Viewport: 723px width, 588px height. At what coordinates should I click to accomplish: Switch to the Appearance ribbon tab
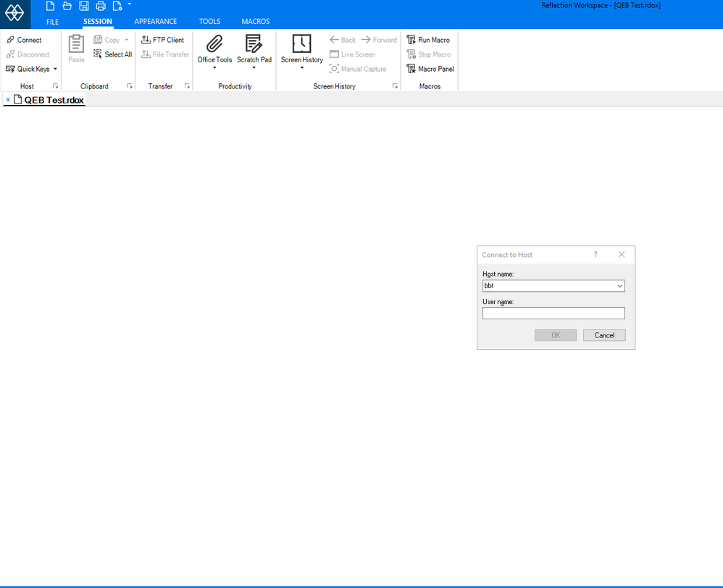[x=155, y=22]
